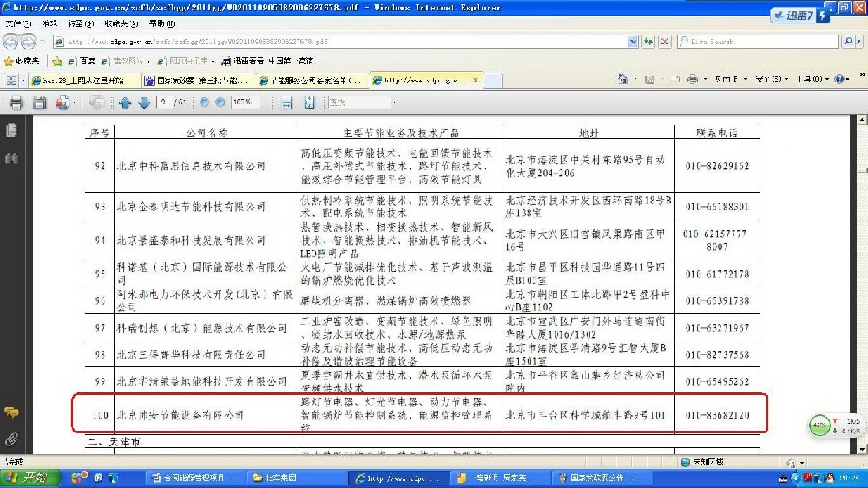Go to next PDF page (down arrow)

[x=143, y=102]
